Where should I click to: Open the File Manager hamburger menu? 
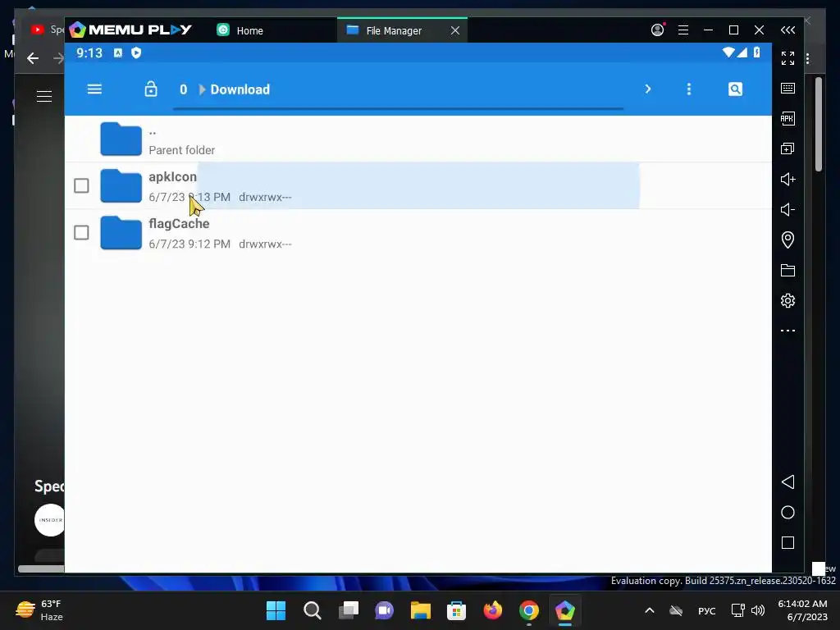pos(94,89)
